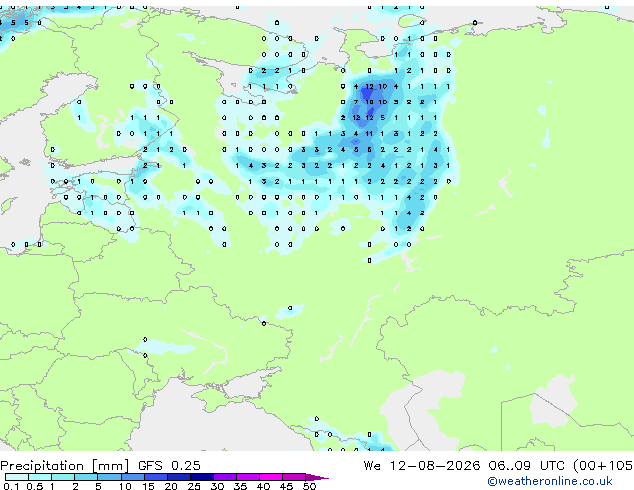This screenshot has height=490, width=634.
Task: Select the 'GFS 0.25' model label
Action: (x=169, y=466)
